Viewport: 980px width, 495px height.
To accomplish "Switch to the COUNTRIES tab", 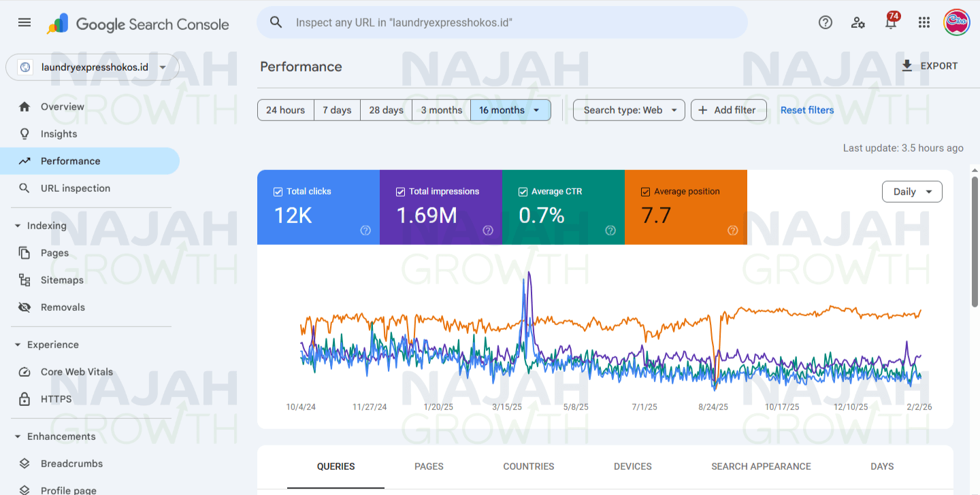I will (x=529, y=466).
